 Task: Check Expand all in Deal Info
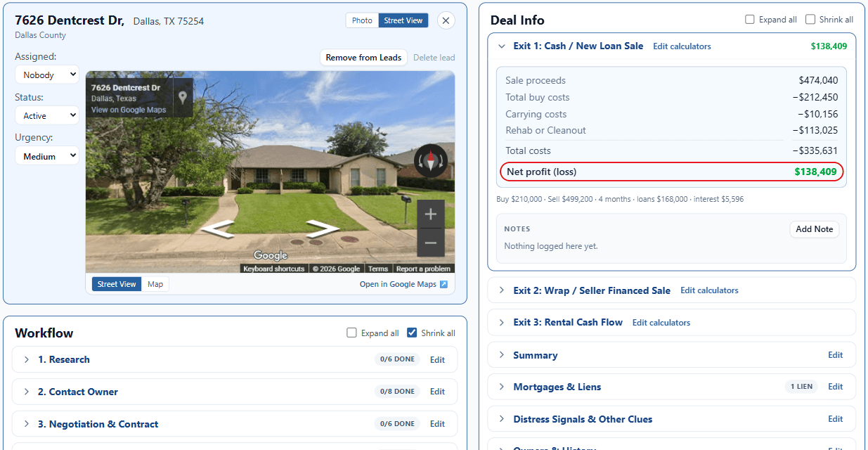point(750,20)
